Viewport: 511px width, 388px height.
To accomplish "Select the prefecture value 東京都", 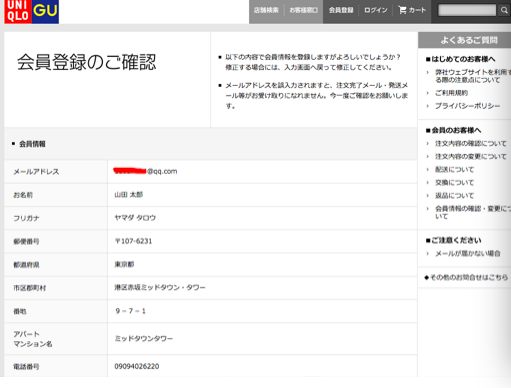I will [x=124, y=264].
